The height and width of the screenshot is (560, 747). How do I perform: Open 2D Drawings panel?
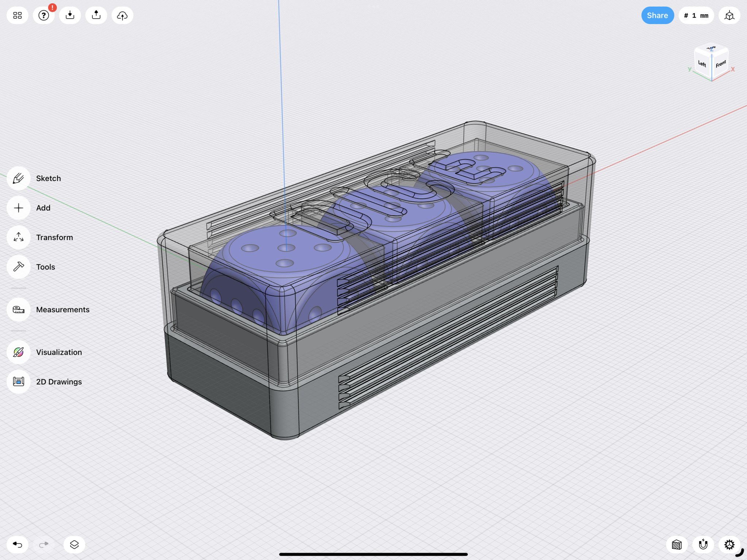(x=18, y=382)
